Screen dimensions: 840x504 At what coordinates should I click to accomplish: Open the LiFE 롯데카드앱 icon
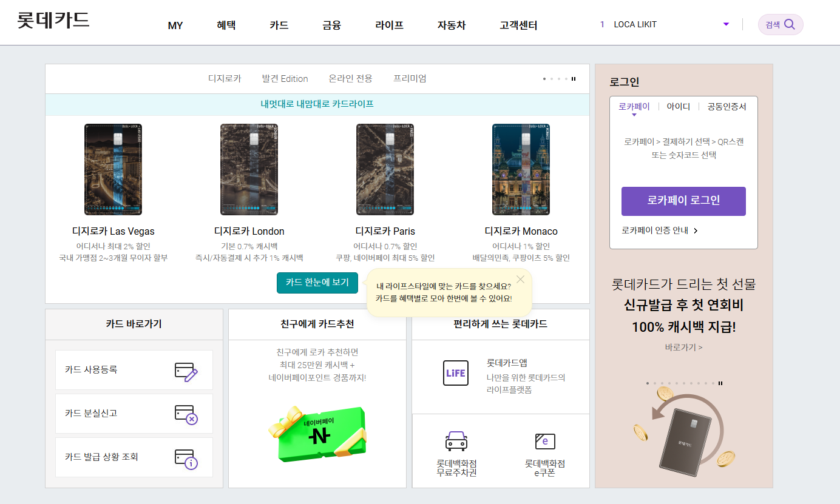click(456, 373)
